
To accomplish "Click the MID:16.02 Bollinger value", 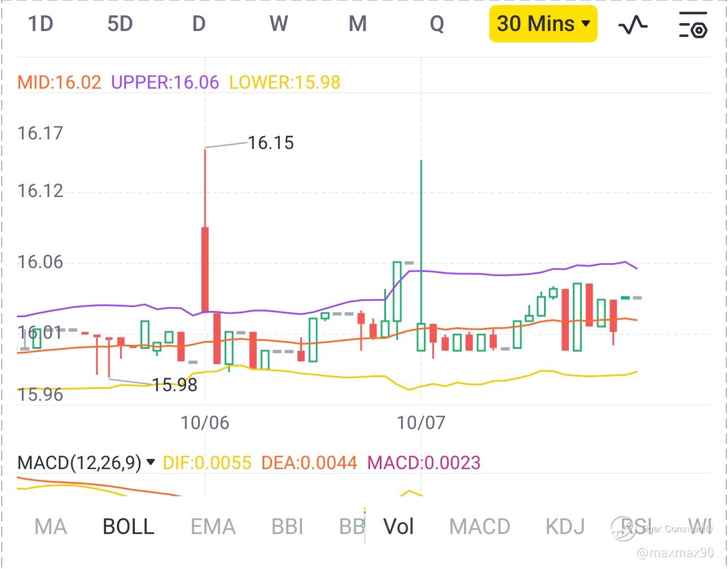I will [x=59, y=82].
